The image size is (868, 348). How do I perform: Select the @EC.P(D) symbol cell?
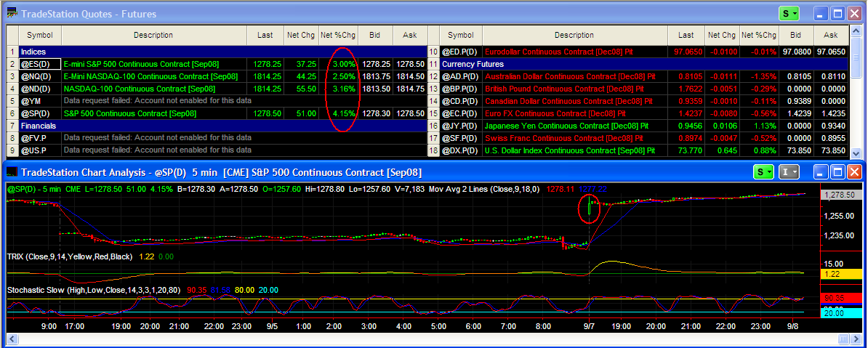[x=461, y=113]
